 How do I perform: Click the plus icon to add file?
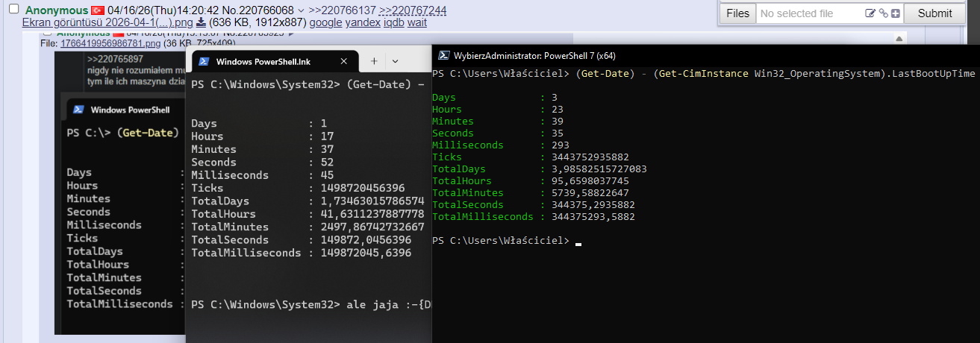896,13
